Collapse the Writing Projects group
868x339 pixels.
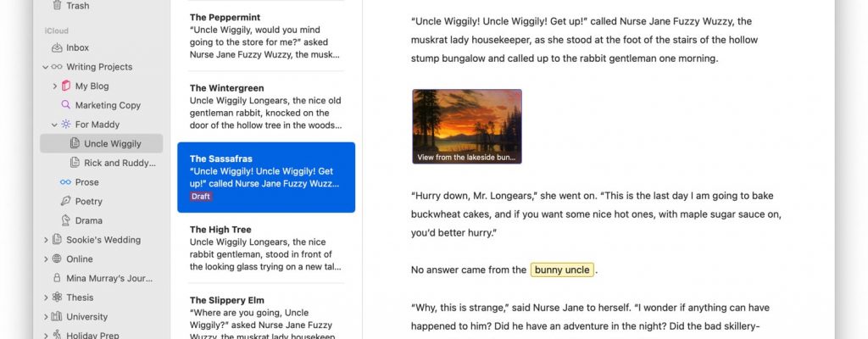pyautogui.click(x=46, y=67)
